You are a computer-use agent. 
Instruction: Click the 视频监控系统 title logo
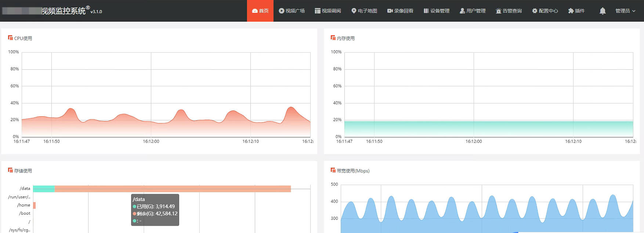tap(64, 11)
